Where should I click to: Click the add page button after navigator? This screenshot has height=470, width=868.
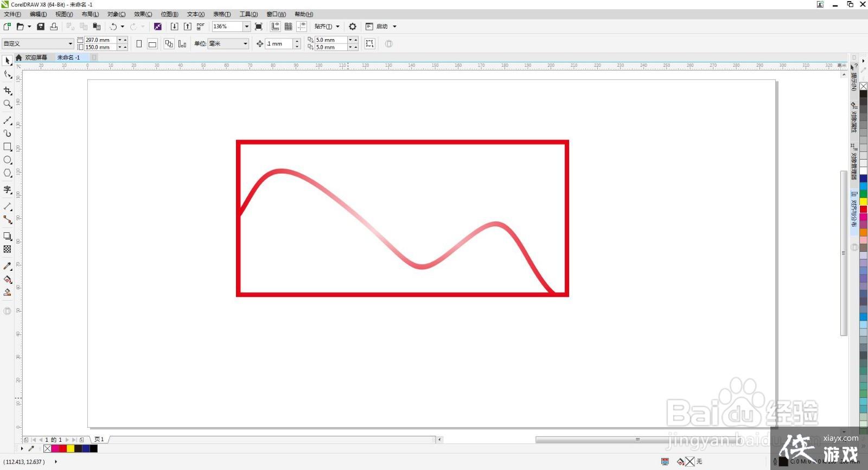click(x=81, y=440)
